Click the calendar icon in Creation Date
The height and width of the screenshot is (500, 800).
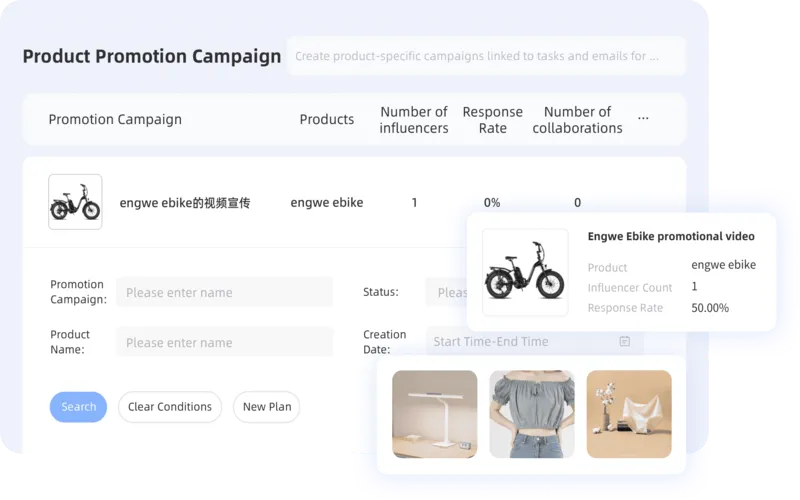tap(624, 341)
